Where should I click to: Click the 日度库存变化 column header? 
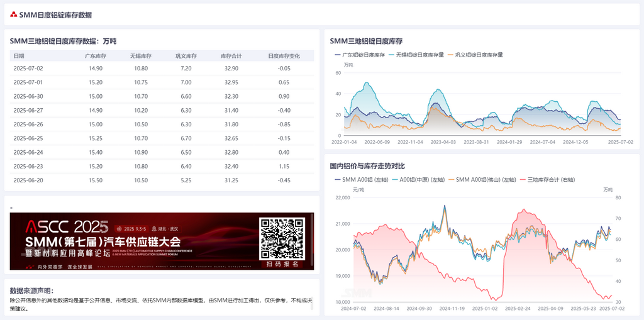pos(284,56)
